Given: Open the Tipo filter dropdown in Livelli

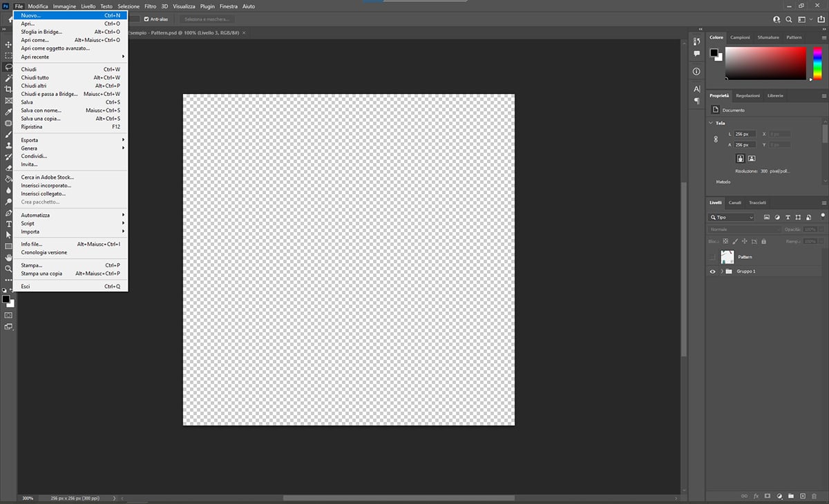Looking at the screenshot, I should click(x=731, y=217).
